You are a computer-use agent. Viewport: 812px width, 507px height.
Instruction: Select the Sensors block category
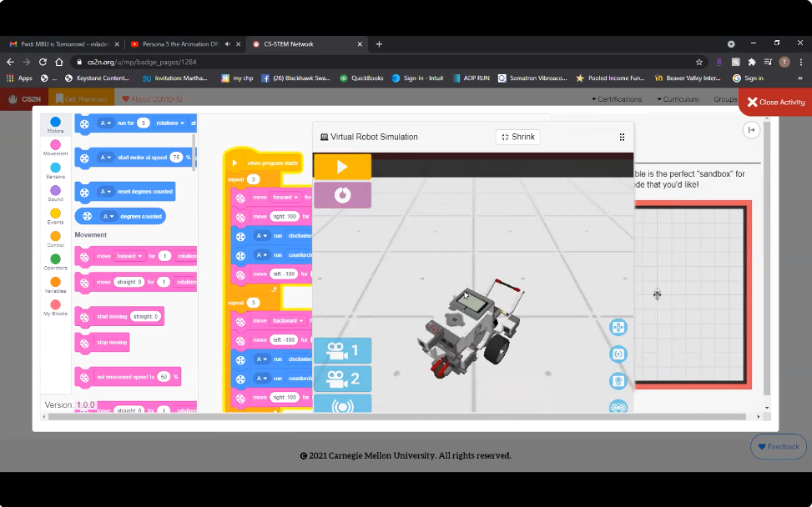coord(55,171)
